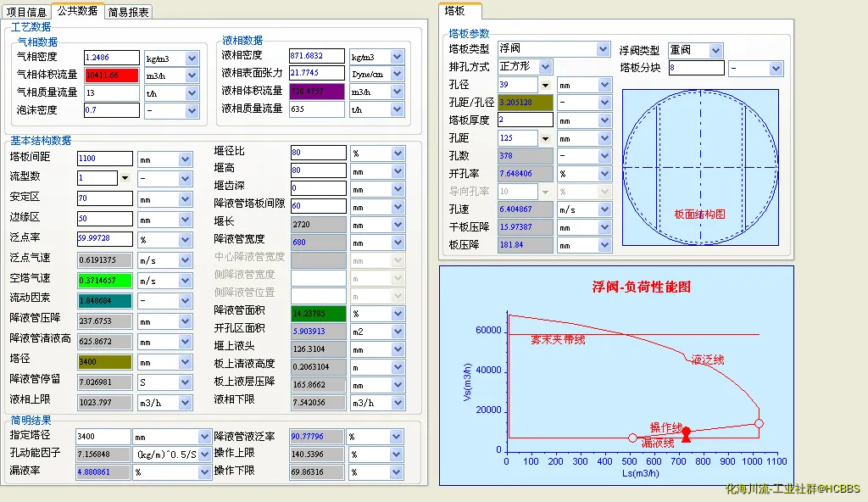Click the tray structure diagram 板面结构图

coord(699,167)
